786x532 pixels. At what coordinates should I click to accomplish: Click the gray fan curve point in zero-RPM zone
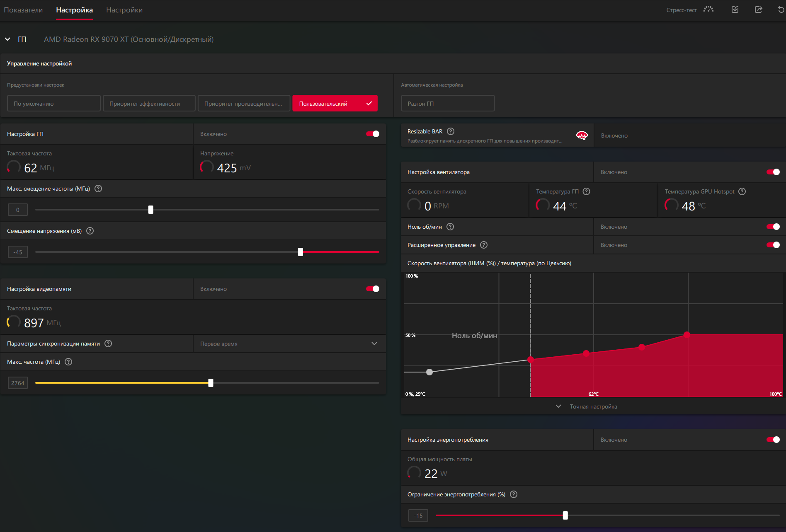point(429,372)
